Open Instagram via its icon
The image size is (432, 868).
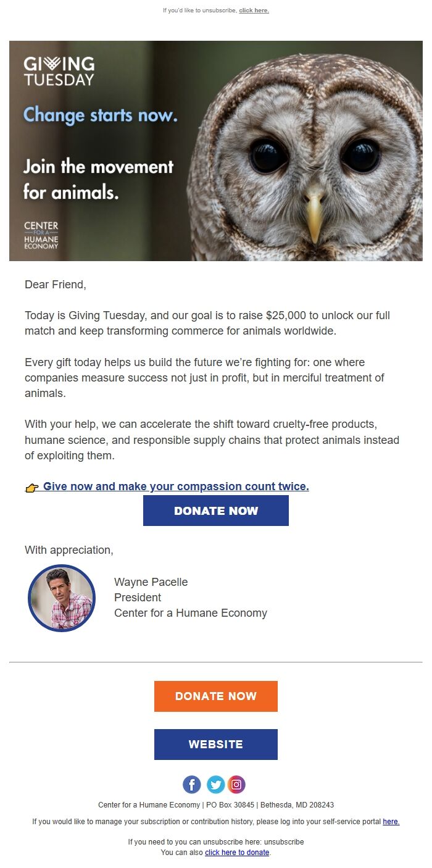click(x=237, y=784)
